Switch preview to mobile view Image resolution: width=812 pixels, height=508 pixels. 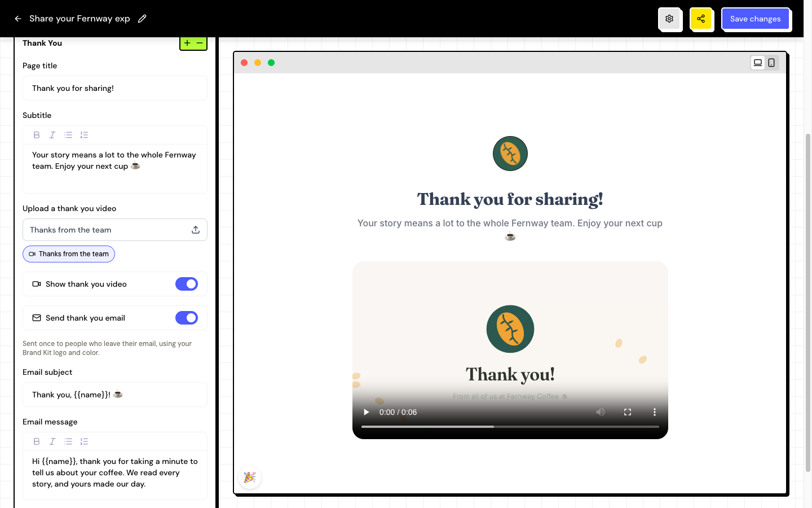point(771,63)
